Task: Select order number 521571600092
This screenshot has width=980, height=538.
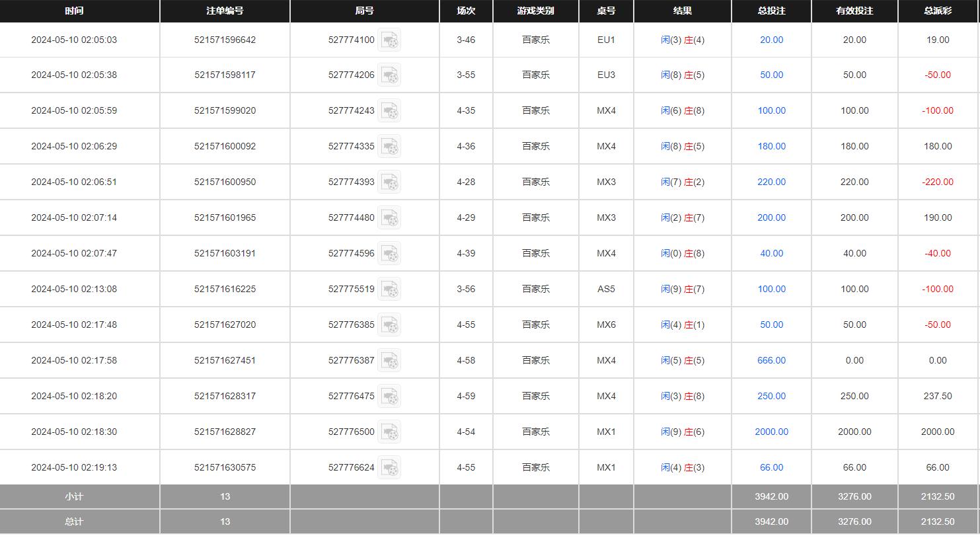Action: [225, 146]
